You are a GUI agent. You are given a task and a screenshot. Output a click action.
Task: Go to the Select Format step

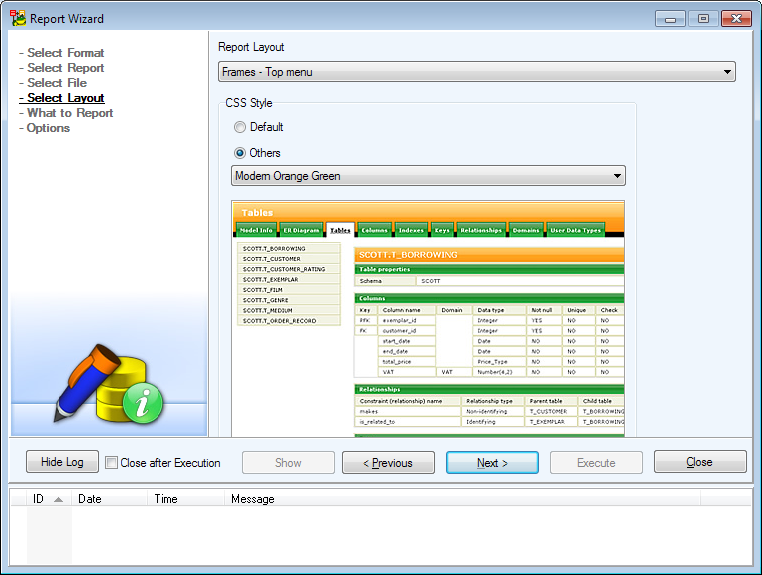[x=62, y=52]
